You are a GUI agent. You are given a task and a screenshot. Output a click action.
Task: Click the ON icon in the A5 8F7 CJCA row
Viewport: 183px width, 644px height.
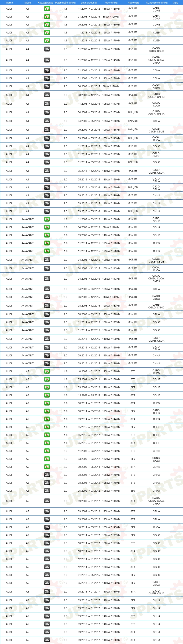tap(47, 527)
